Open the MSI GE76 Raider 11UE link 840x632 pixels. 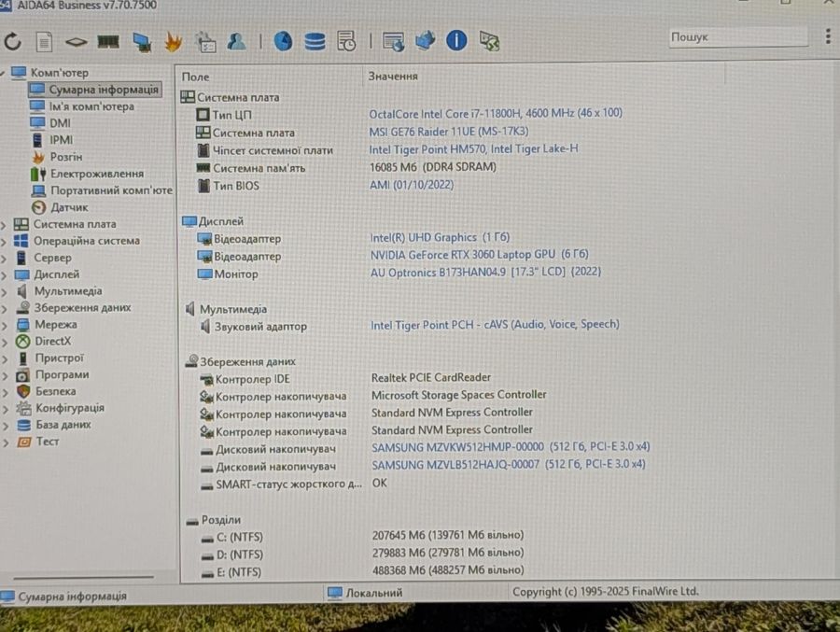[x=449, y=132]
